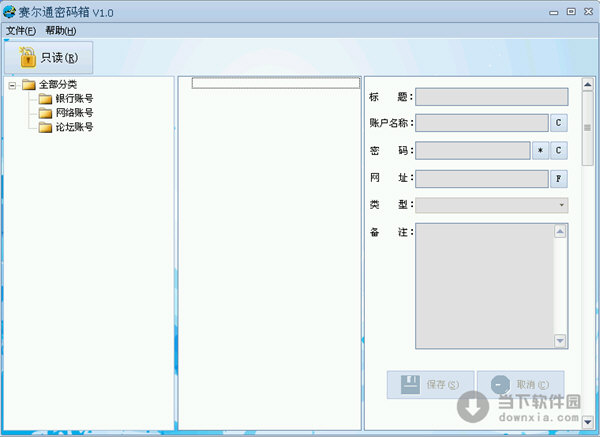The width and height of the screenshot is (600, 437).
Task: Minimize the 赛尔通密码箱 window
Action: tap(553, 12)
